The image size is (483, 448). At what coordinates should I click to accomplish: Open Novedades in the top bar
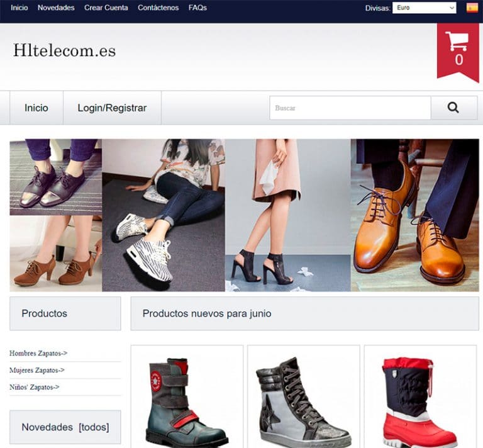point(56,8)
